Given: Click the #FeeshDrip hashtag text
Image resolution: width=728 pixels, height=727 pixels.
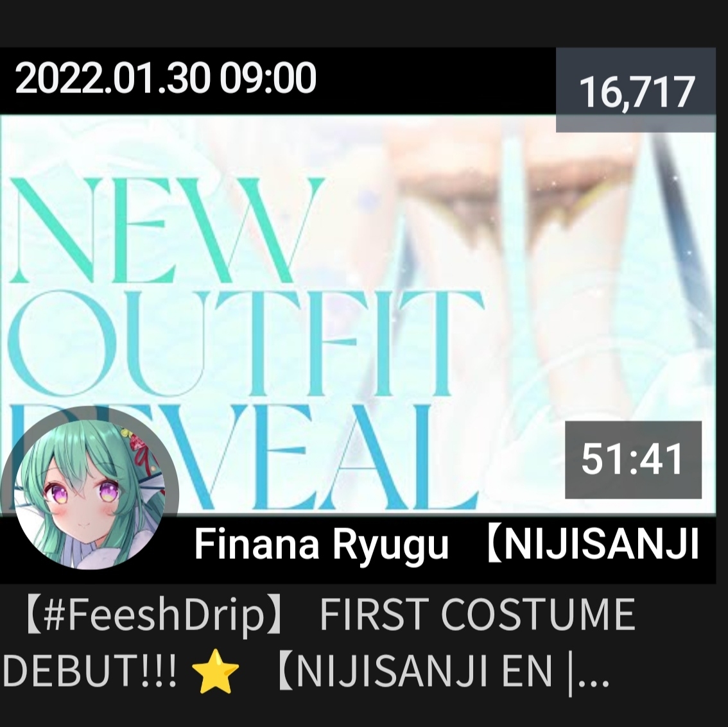Looking at the screenshot, I should coord(152,615).
